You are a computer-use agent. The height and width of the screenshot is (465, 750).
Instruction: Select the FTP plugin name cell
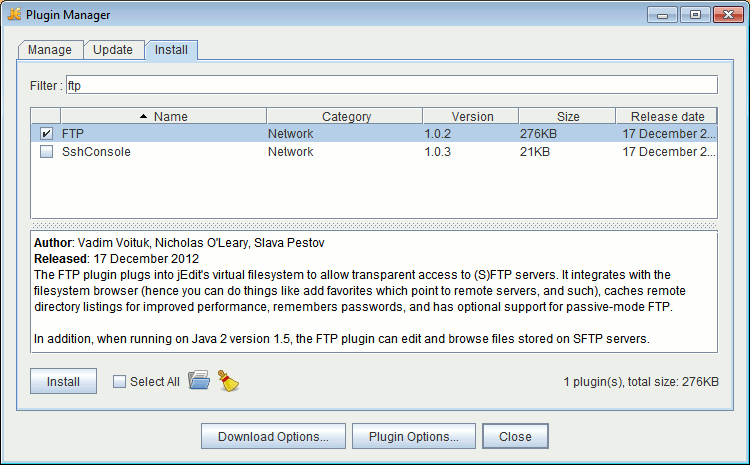coord(73,133)
